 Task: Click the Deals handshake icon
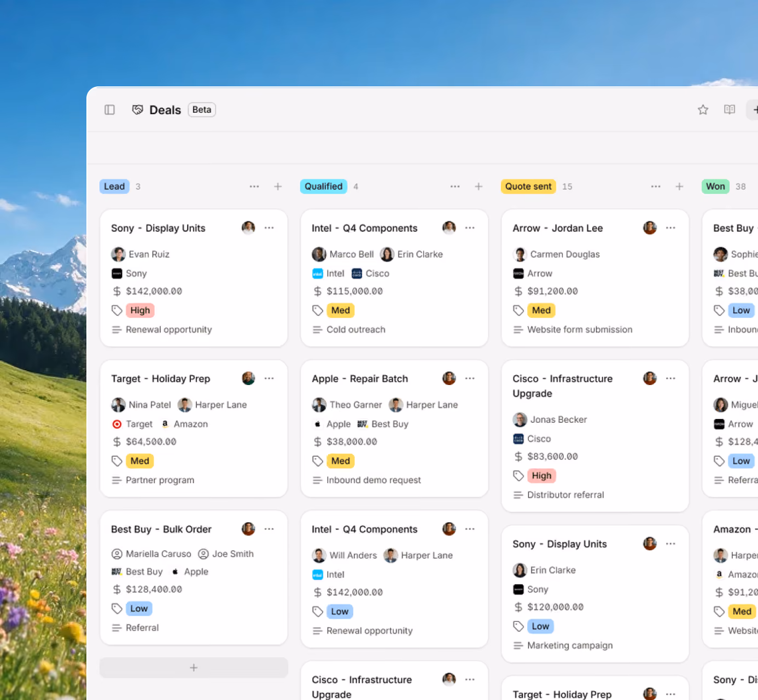click(x=137, y=110)
